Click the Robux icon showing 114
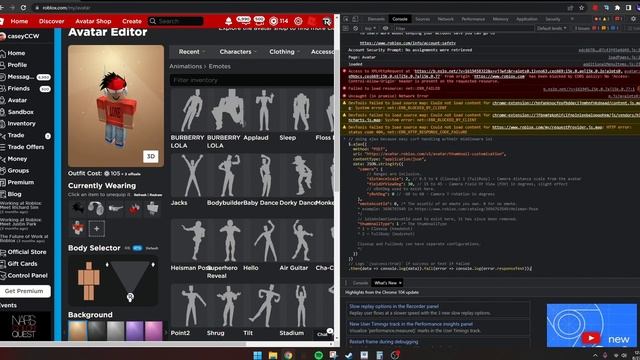Viewport: 640px width, 360px height. pyautogui.click(x=273, y=21)
